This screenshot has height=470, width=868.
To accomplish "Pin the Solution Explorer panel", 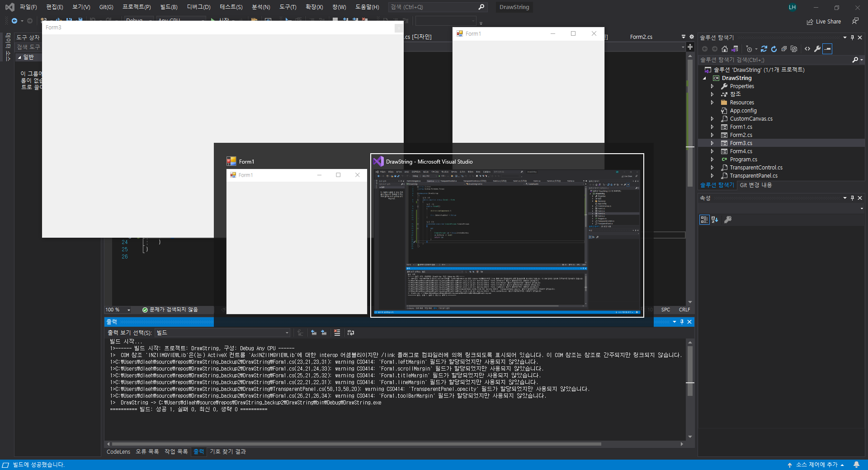I will tap(852, 38).
